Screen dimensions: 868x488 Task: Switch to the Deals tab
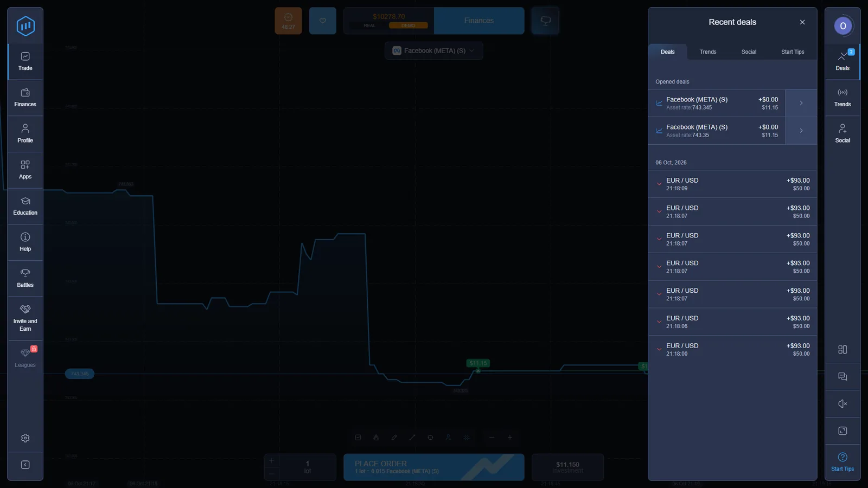point(668,52)
